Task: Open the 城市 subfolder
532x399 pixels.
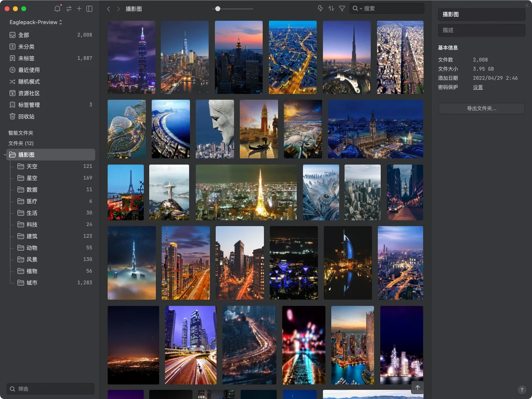Action: pos(55,283)
